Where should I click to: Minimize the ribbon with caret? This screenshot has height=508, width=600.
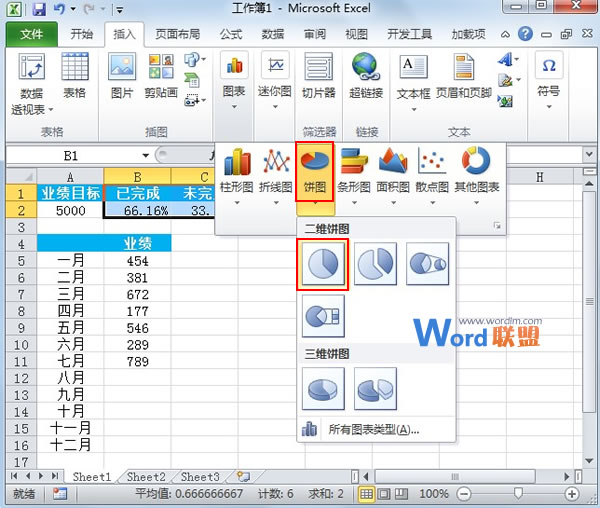coord(505,34)
